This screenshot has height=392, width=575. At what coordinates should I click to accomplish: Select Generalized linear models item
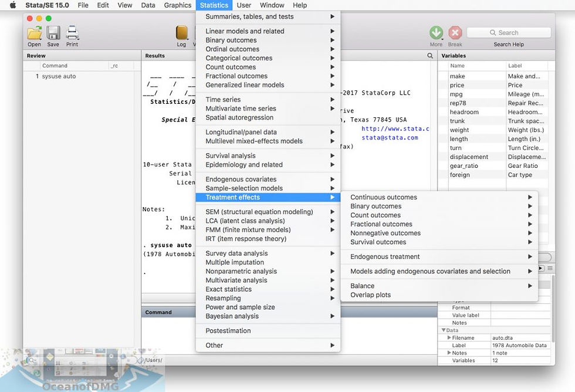tap(268, 85)
